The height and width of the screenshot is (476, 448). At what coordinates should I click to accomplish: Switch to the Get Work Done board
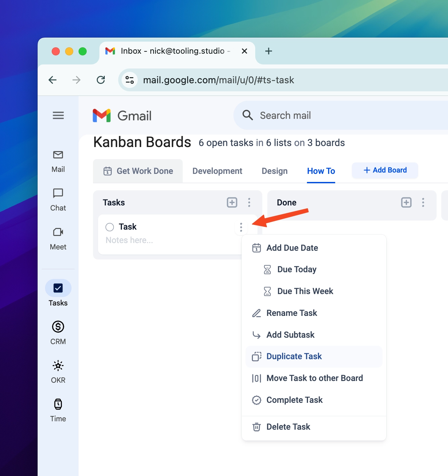(x=138, y=171)
